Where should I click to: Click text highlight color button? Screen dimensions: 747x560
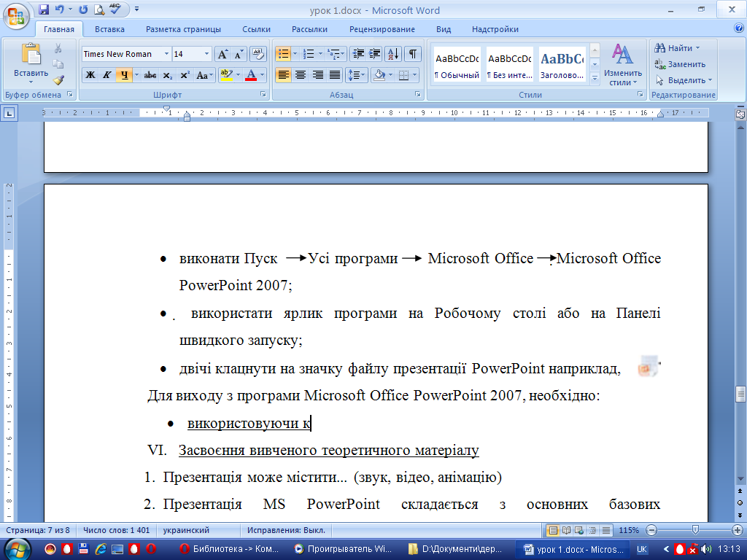click(227, 75)
